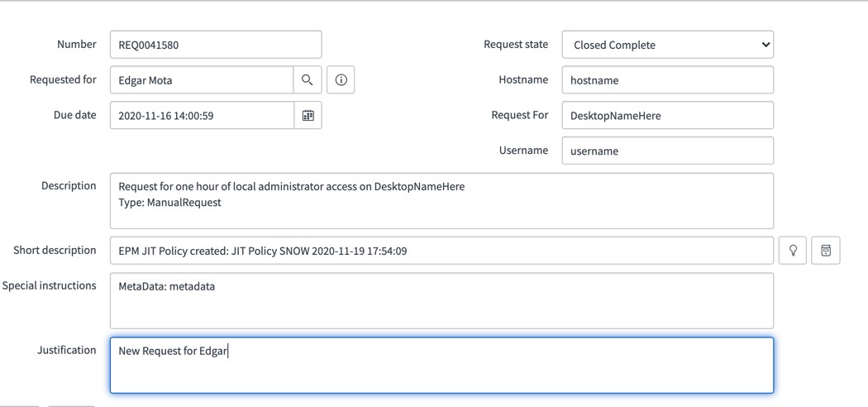The width and height of the screenshot is (868, 407).
Task: Click the lightbulb suggestion icon
Action: pyautogui.click(x=793, y=251)
